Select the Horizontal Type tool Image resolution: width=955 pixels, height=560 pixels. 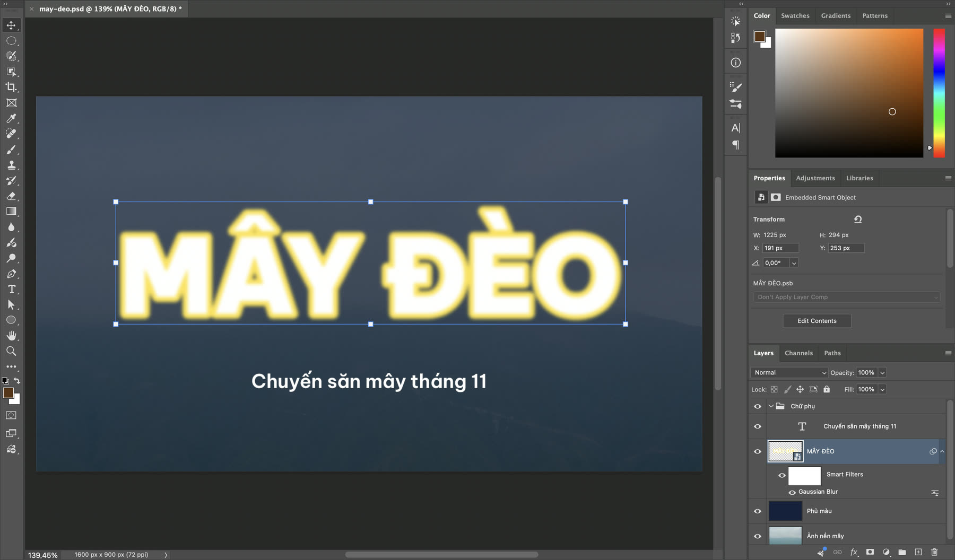pyautogui.click(x=11, y=289)
